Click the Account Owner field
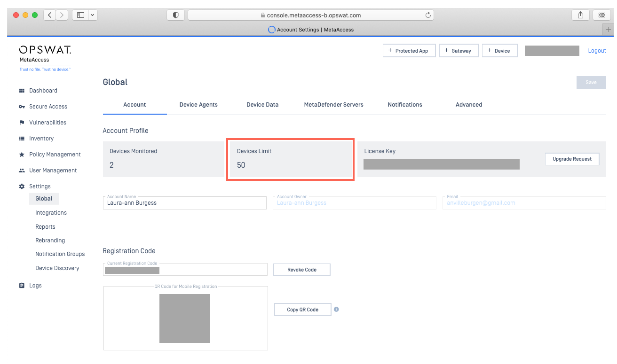 point(355,203)
